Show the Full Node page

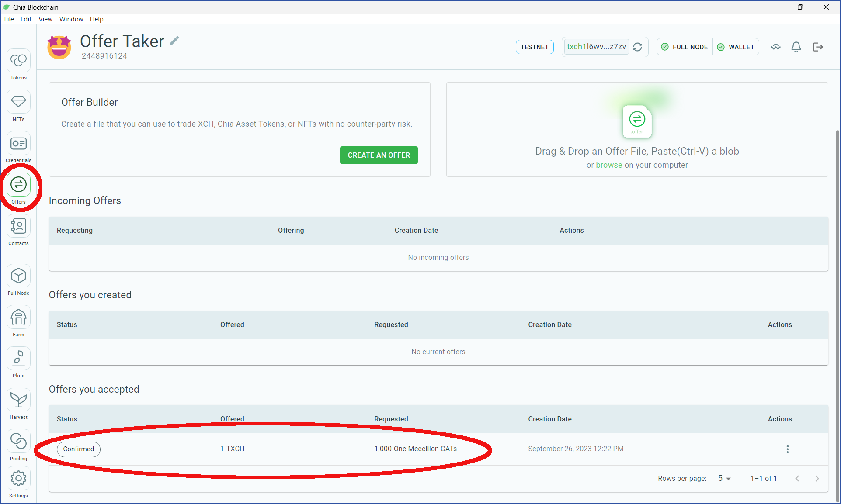pyautogui.click(x=18, y=276)
